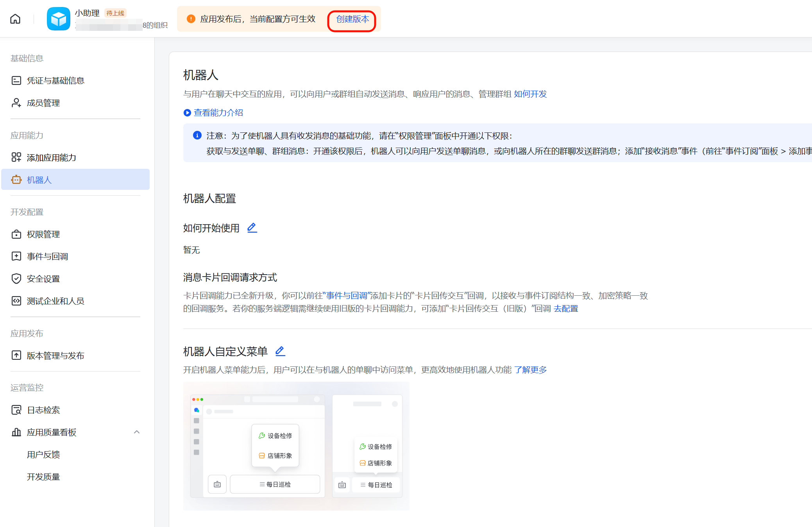The height and width of the screenshot is (527, 812).
Task: Click the bot menu preview image
Action: (x=296, y=446)
